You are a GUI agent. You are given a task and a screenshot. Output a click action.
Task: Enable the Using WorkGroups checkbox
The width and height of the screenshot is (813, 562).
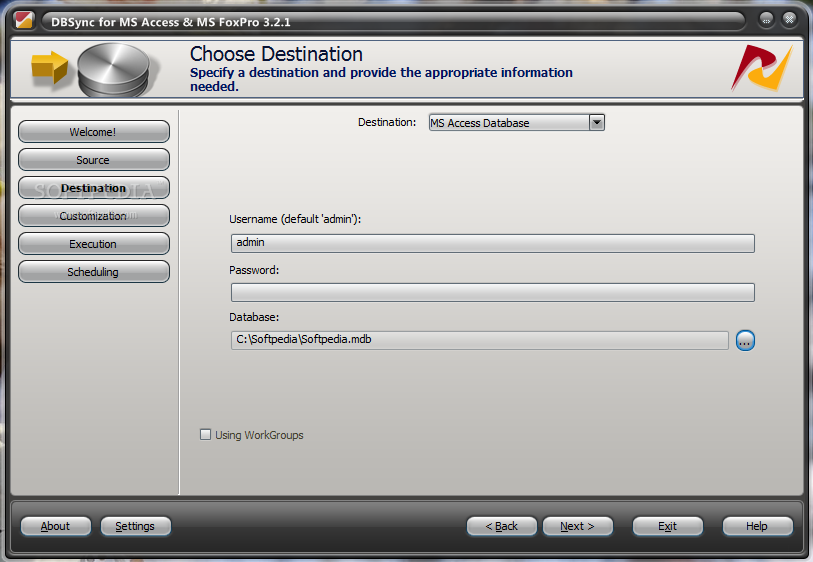tap(206, 434)
